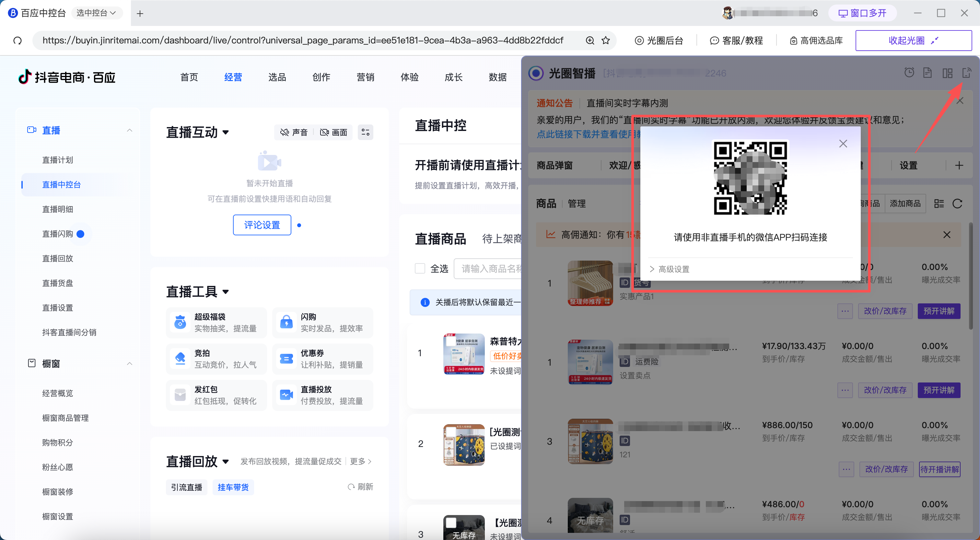Open 高佣选品库 from the browser toolbar
The image size is (980, 540).
(816, 40)
